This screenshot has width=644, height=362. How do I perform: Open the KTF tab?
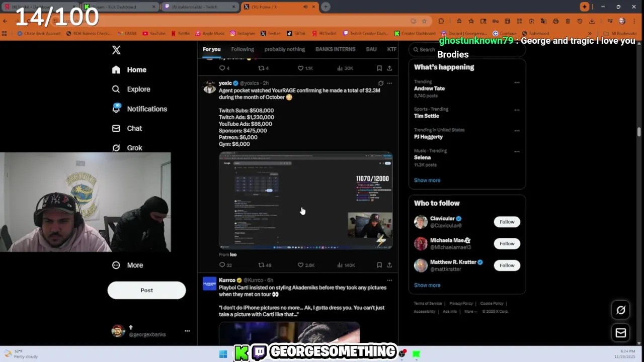pyautogui.click(x=391, y=49)
